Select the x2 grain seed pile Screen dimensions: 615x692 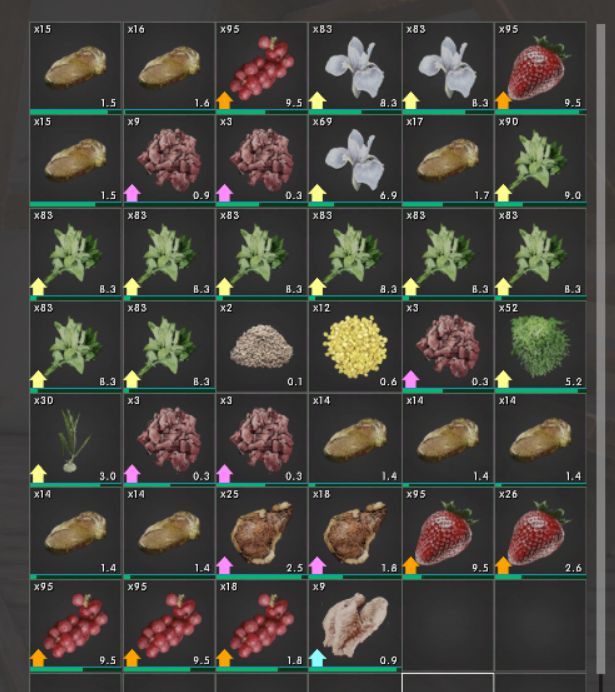pos(262,346)
